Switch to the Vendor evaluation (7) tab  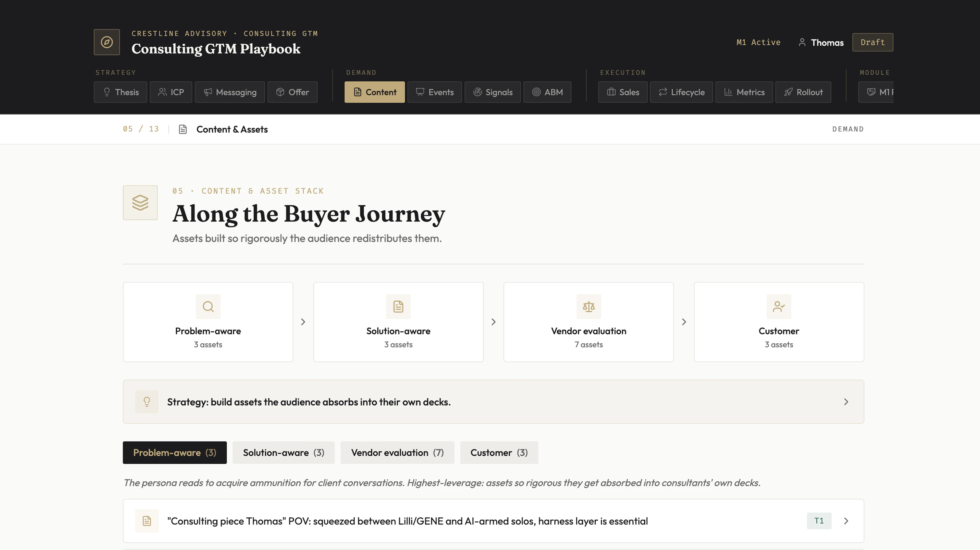pos(397,453)
